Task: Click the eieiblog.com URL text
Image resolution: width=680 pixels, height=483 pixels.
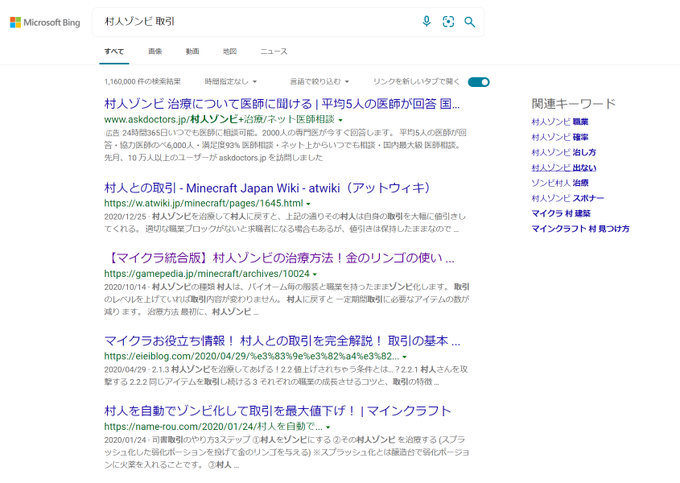Action: 252,356
